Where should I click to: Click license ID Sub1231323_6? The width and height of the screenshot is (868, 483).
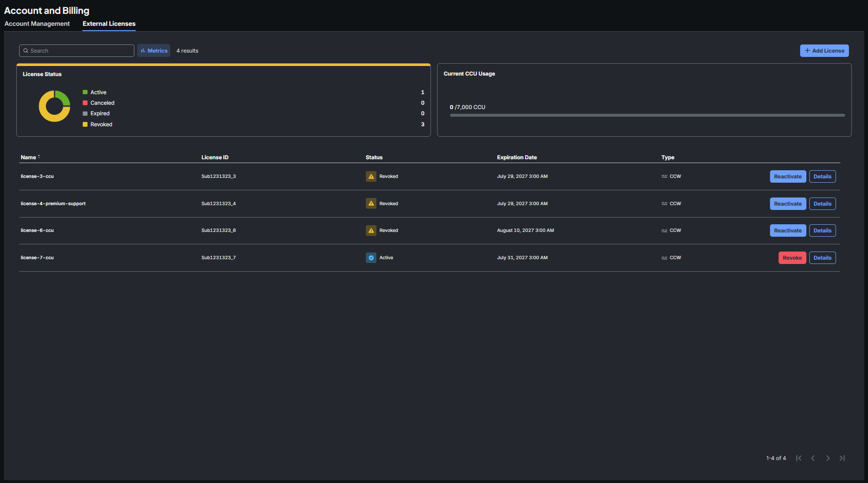219,231
